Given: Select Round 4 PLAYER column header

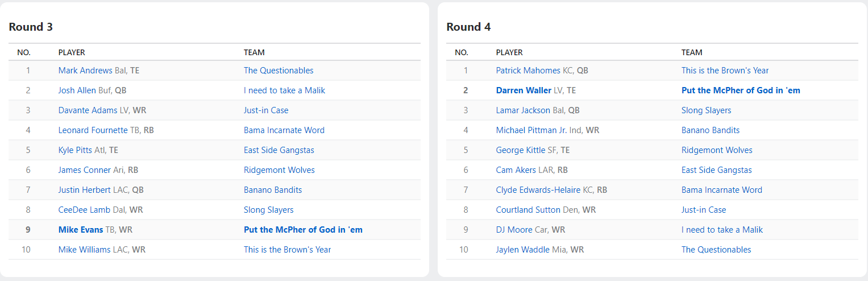Looking at the screenshot, I should 509,52.
